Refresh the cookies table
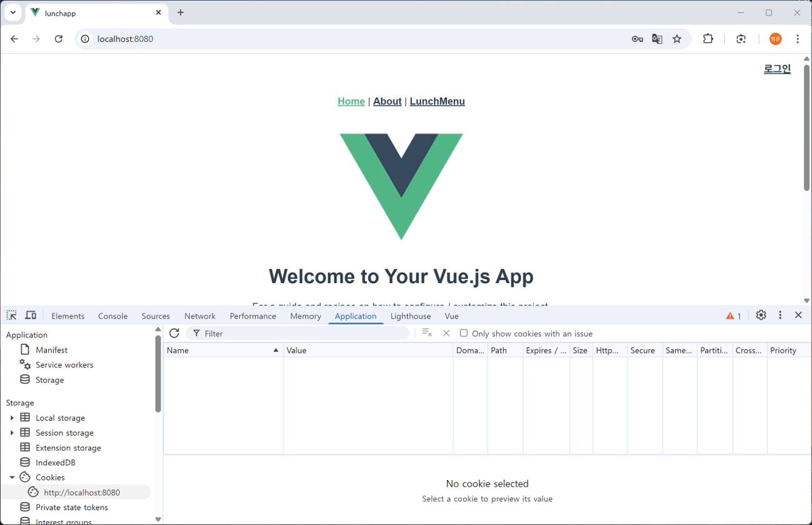 pyautogui.click(x=174, y=333)
